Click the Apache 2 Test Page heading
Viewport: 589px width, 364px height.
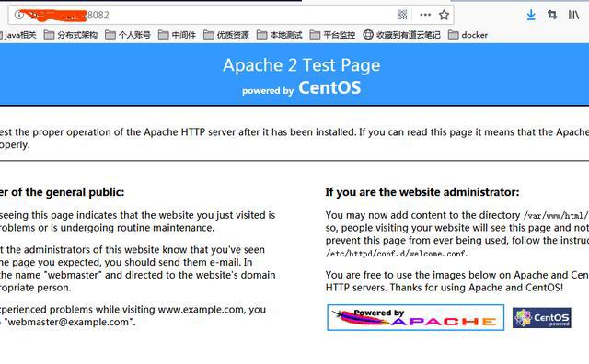pos(302,65)
